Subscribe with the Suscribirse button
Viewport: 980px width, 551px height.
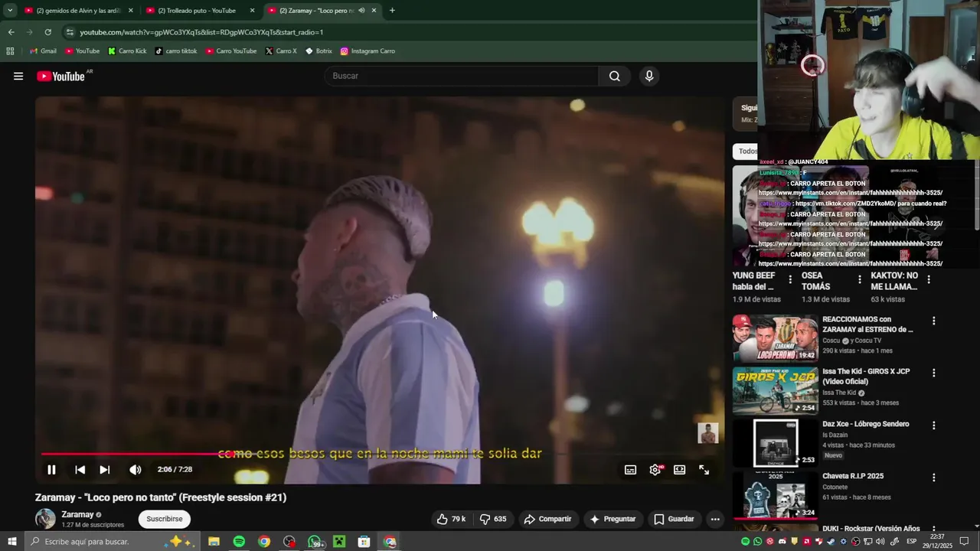165,519
